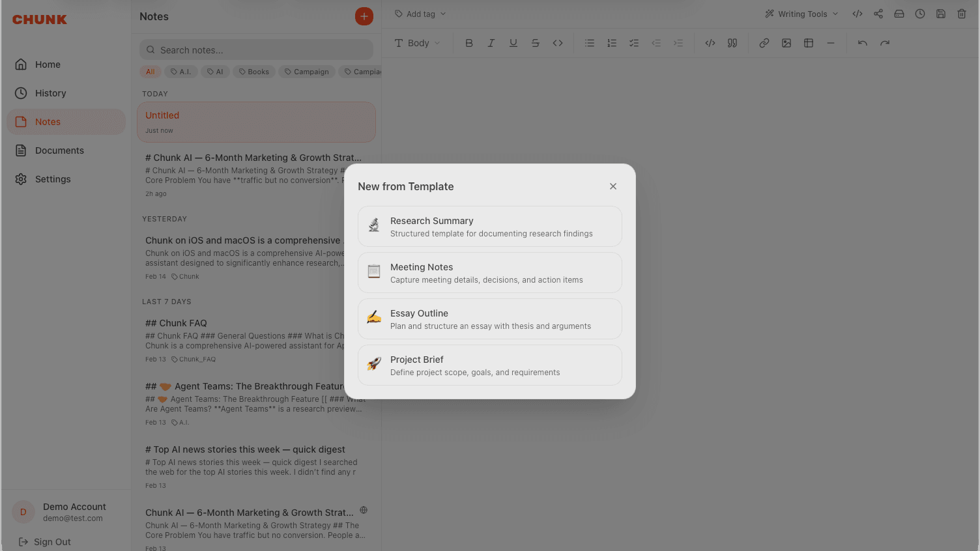Open the Documents section in the sidebar
This screenshot has width=980, height=551.
click(x=59, y=150)
